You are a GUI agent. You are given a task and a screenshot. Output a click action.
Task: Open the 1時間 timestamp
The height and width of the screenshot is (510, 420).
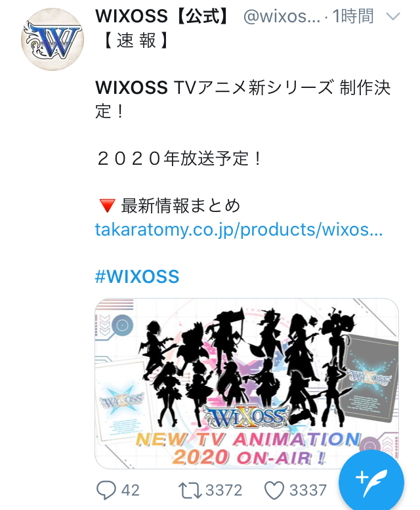pyautogui.click(x=353, y=16)
